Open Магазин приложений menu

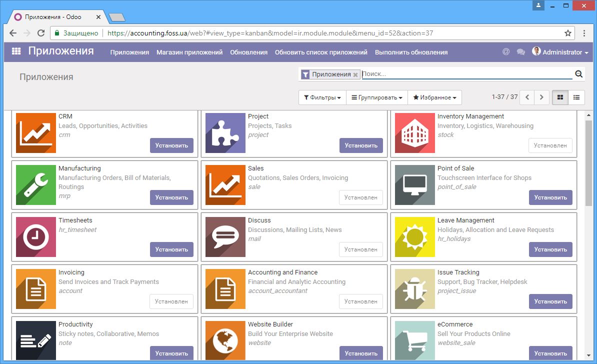[189, 52]
